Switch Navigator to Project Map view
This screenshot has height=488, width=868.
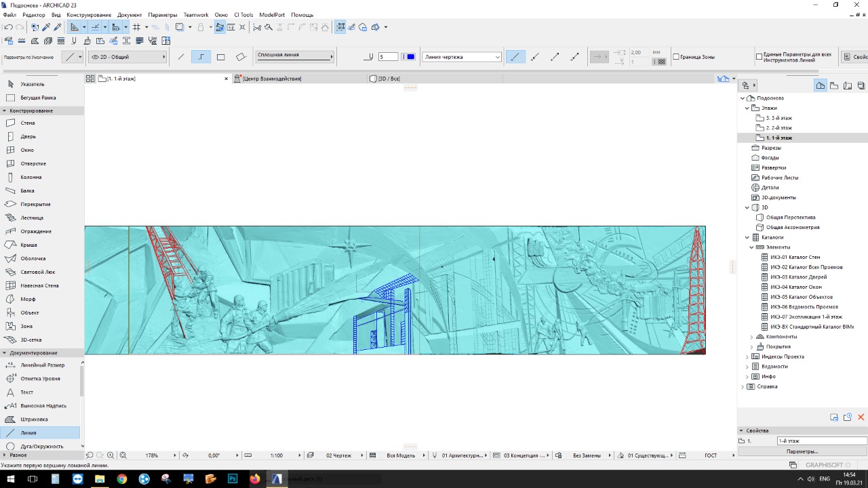click(821, 85)
